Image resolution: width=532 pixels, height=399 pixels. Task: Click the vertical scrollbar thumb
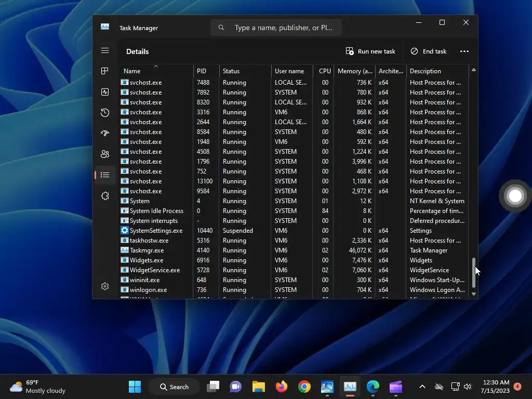pyautogui.click(x=474, y=273)
